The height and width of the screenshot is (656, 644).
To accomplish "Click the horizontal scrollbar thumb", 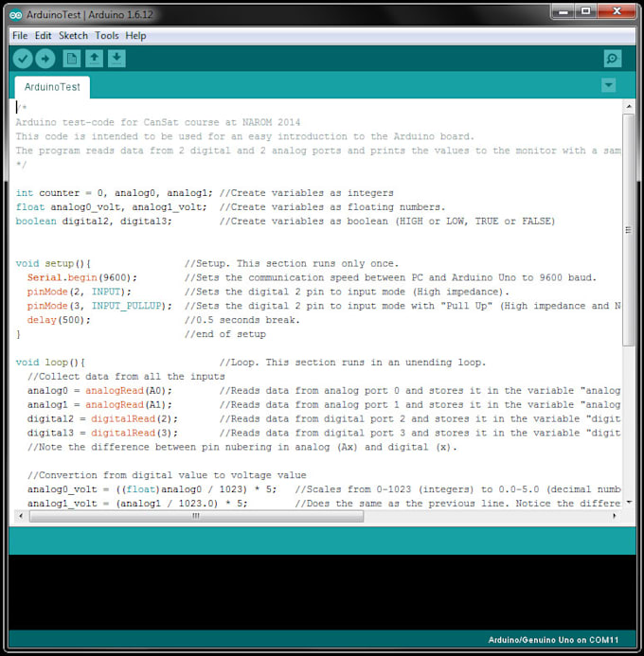I will pos(196,516).
